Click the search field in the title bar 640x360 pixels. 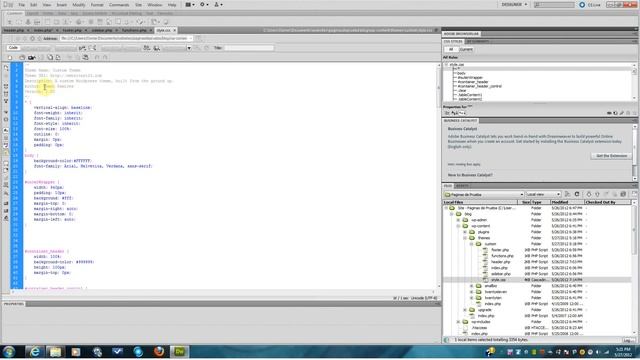[x=554, y=5]
